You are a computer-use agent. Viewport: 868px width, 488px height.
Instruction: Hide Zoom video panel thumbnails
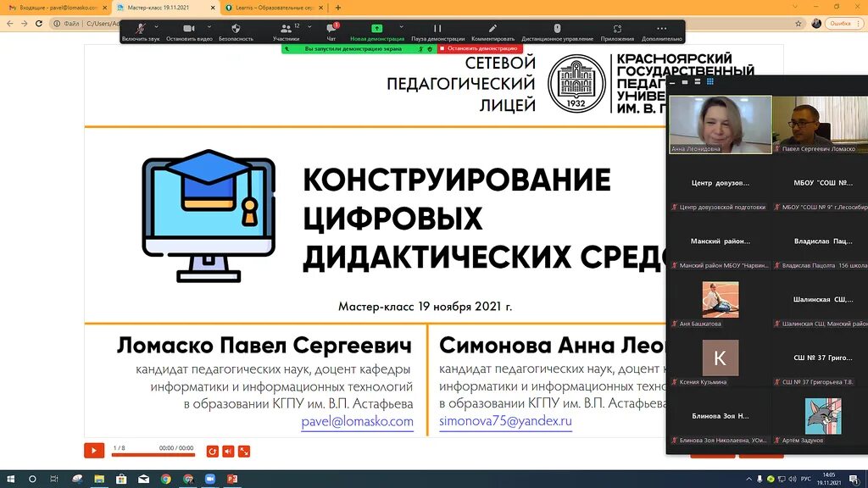click(672, 82)
